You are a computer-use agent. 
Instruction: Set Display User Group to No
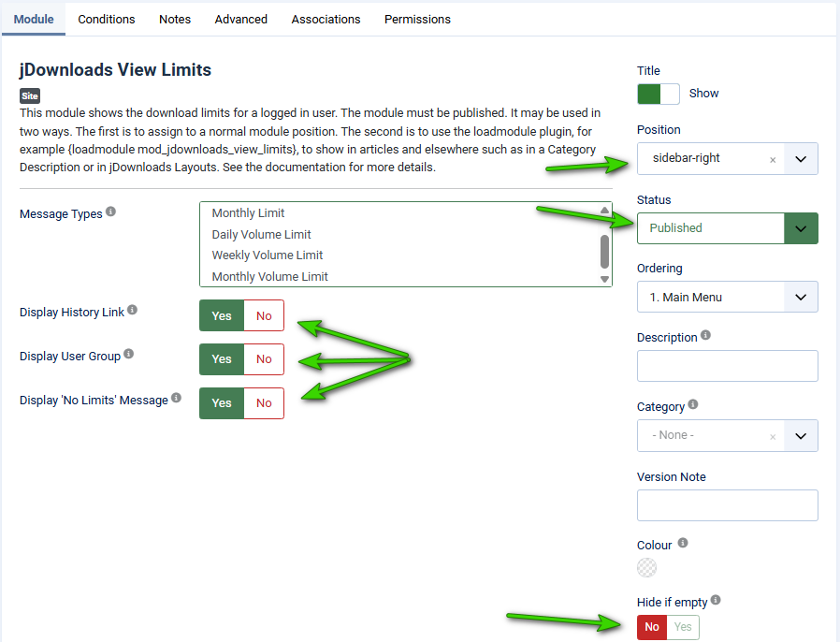tap(264, 359)
